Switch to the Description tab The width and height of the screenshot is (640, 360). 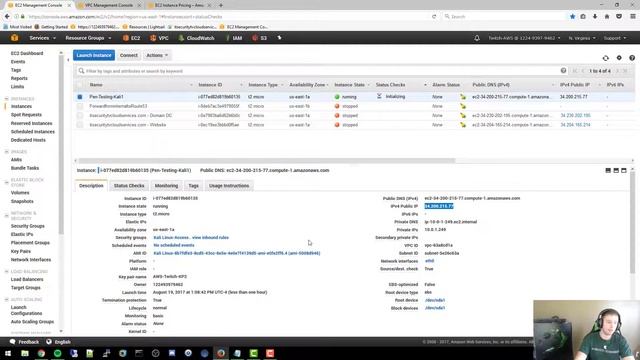click(x=91, y=186)
